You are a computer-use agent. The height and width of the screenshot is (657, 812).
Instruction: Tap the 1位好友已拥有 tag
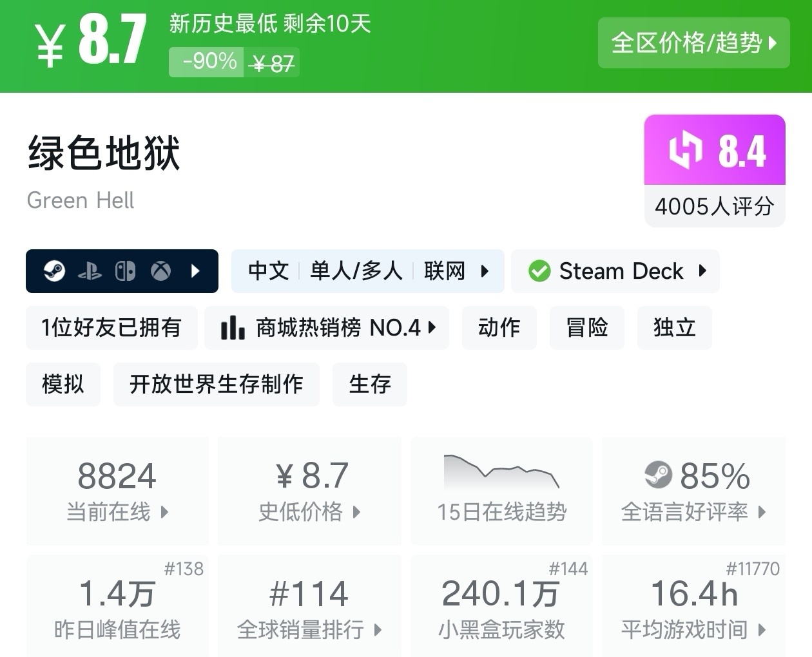(x=111, y=328)
